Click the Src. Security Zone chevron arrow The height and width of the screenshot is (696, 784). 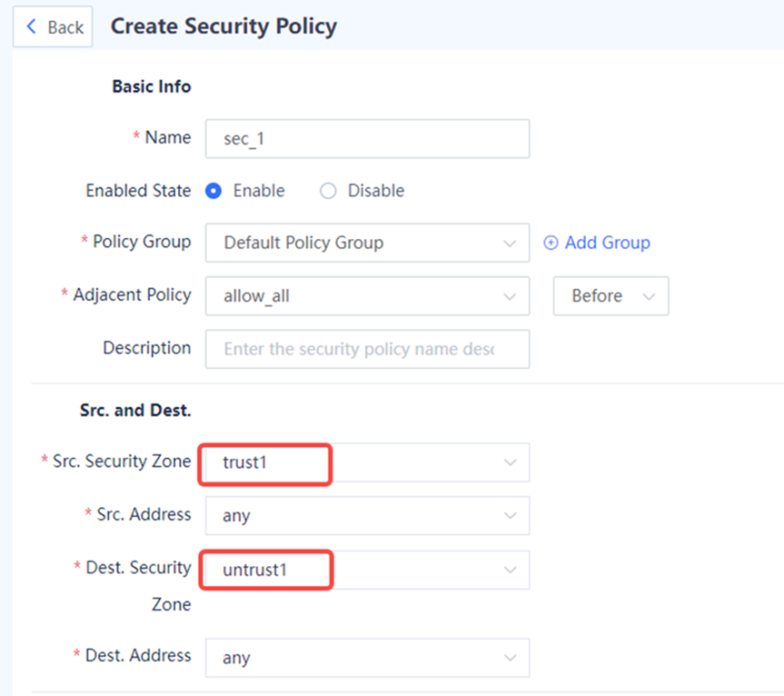510,462
